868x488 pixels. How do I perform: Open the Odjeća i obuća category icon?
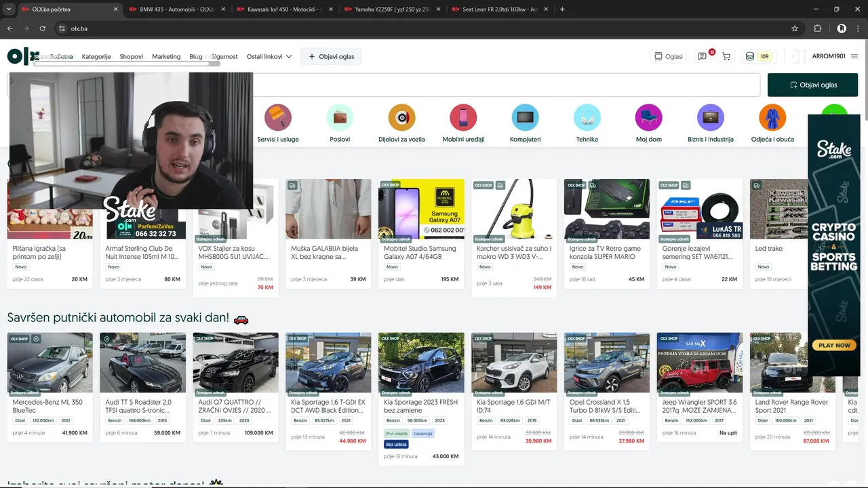click(x=772, y=118)
